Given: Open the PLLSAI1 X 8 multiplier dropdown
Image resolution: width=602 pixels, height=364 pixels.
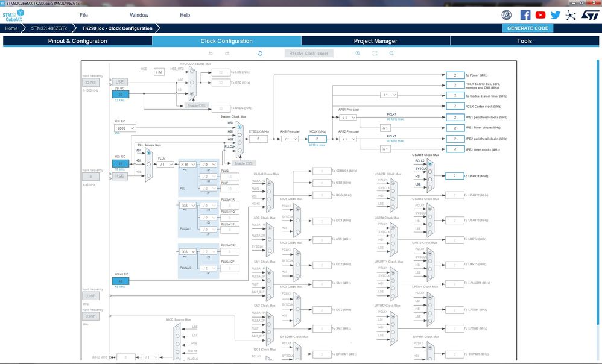Looking at the screenshot, I should 188,206.
